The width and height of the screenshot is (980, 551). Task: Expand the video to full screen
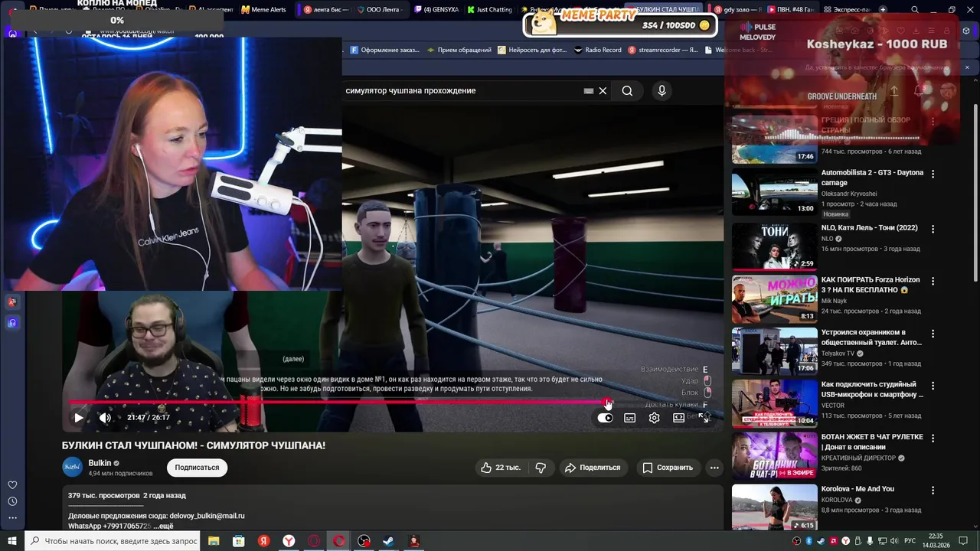(x=704, y=418)
